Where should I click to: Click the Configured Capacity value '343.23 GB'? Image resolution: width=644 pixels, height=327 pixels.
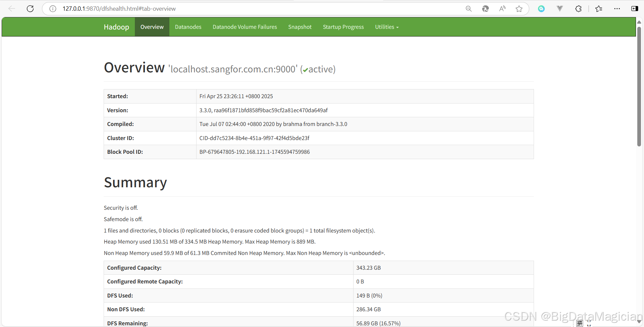point(368,268)
